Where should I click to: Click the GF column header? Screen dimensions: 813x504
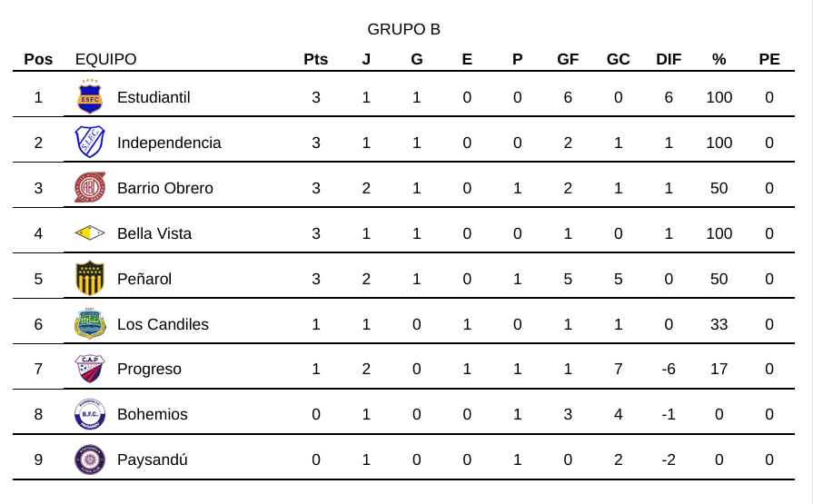568,60
